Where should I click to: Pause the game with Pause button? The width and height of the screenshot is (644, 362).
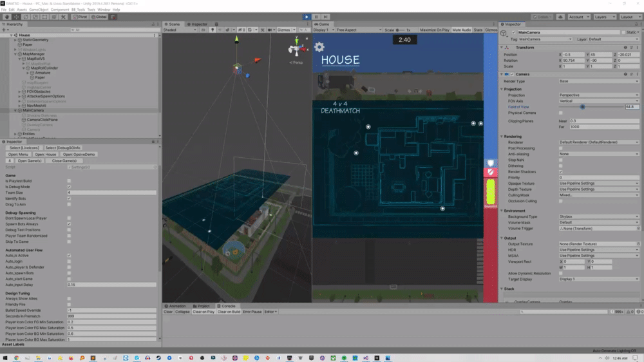pos(316,17)
